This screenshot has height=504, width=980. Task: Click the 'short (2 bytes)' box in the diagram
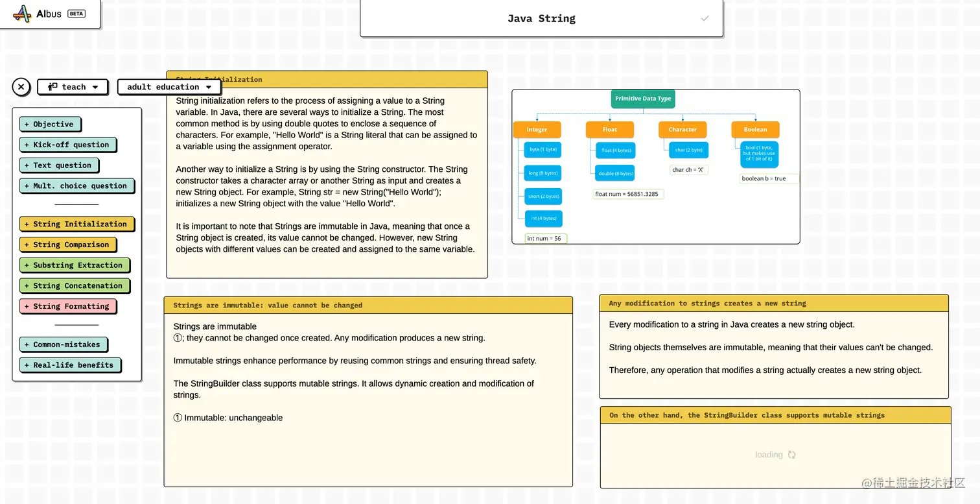543,196
